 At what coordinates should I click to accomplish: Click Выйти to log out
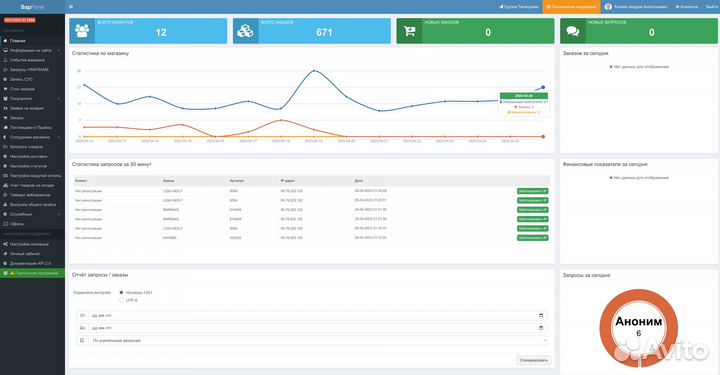pos(712,7)
